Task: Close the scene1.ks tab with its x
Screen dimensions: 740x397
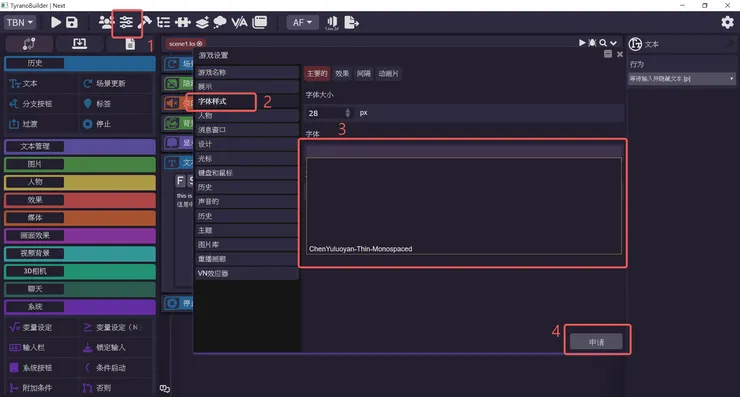Action: tap(200, 43)
